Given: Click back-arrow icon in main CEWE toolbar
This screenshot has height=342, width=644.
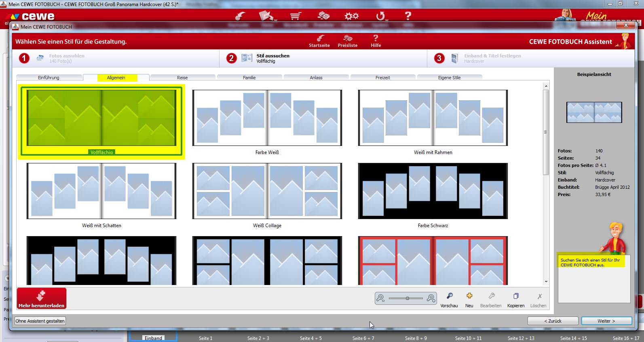Looking at the screenshot, I should click(240, 16).
